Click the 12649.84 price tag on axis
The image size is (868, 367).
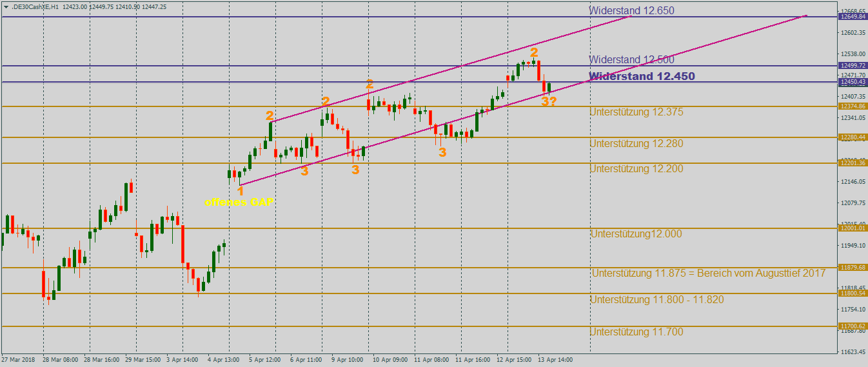[x=853, y=17]
